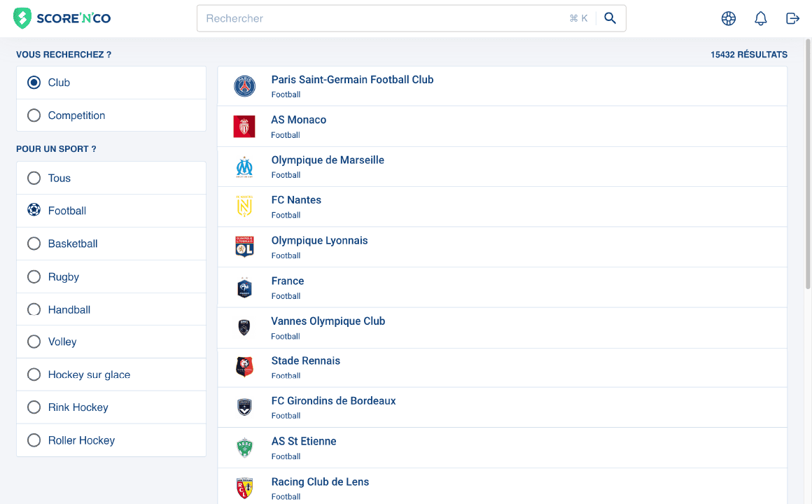812x504 pixels.
Task: Open the Olympique Lyonnais result entry
Action: [319, 240]
